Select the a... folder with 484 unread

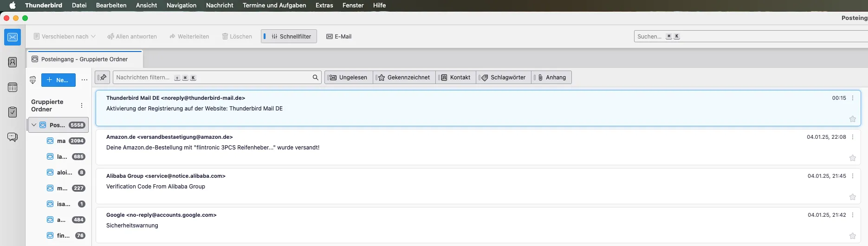point(58,220)
